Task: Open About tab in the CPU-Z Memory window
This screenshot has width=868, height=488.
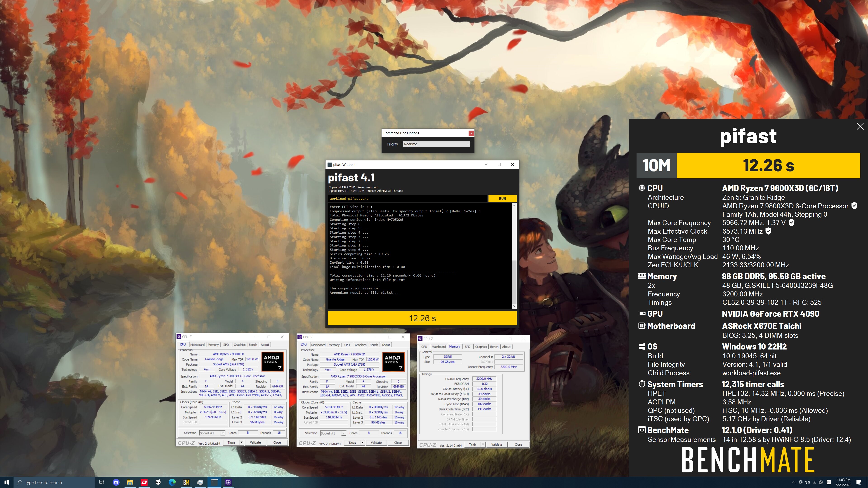Action: coord(506,347)
